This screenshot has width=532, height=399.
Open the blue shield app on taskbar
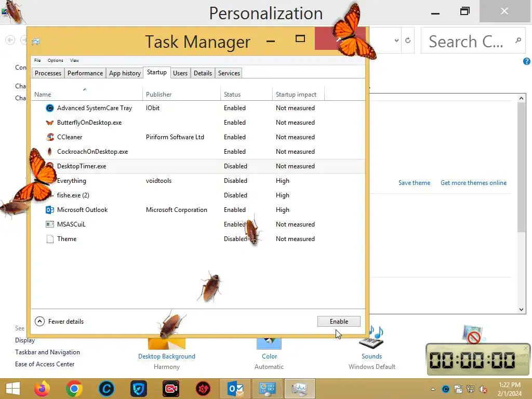(x=138, y=389)
